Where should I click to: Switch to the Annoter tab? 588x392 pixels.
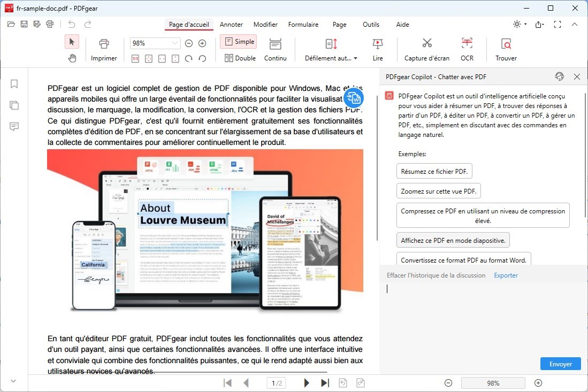click(231, 24)
